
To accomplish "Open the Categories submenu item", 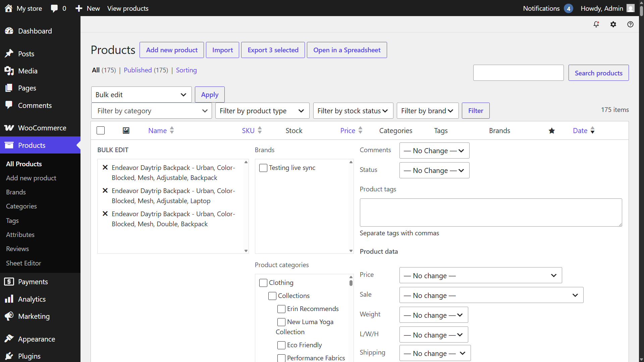I will (21, 206).
